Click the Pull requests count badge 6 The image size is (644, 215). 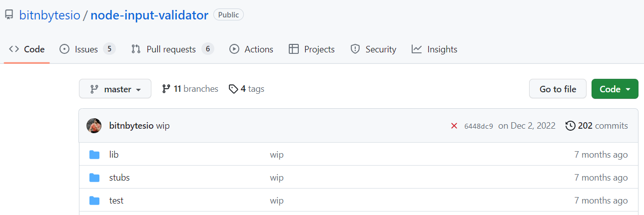[208, 49]
